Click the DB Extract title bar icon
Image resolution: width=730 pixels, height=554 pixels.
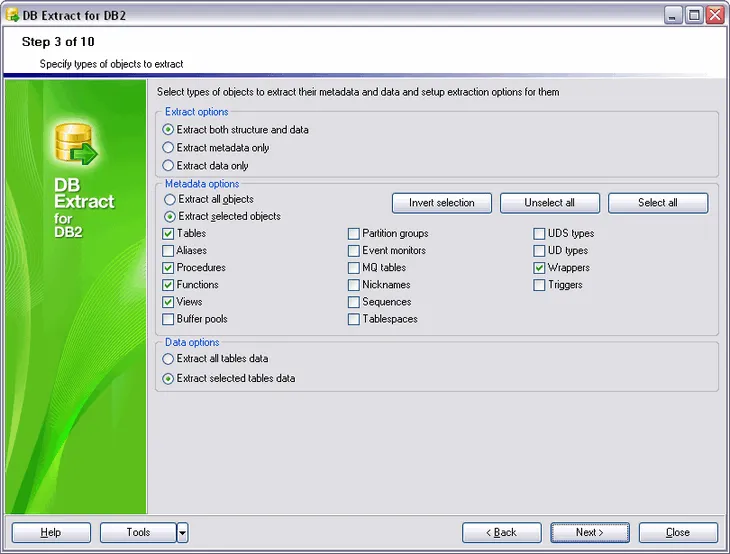click(12, 15)
